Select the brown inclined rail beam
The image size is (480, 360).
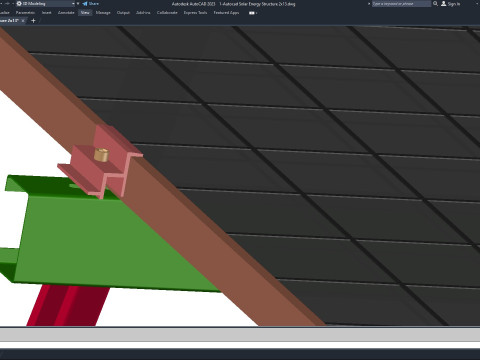(x=187, y=213)
